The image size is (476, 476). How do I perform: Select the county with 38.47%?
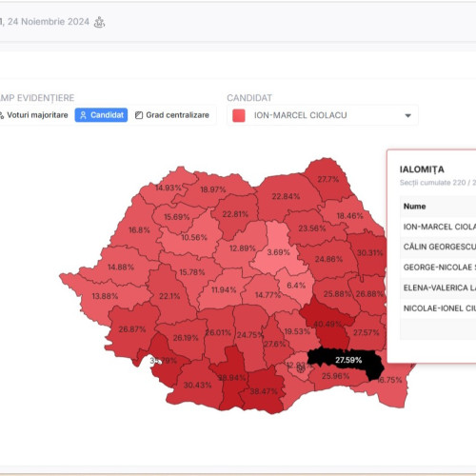[x=264, y=391]
